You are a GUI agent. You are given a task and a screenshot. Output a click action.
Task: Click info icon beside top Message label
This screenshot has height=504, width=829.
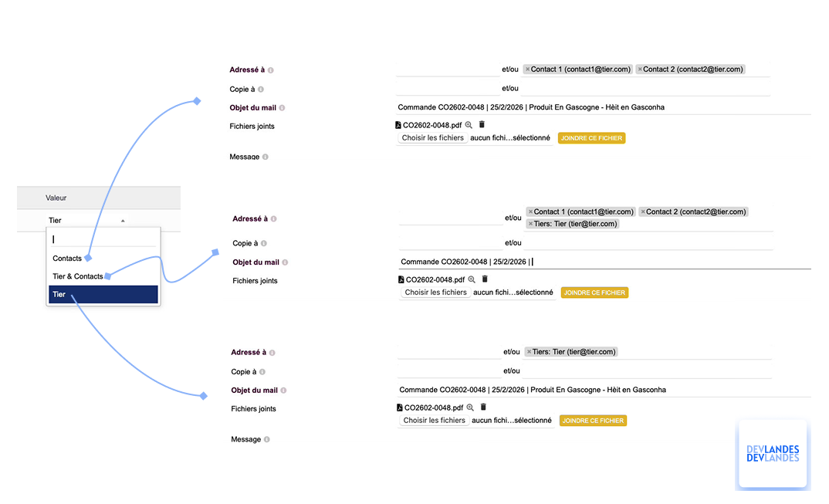pos(266,157)
